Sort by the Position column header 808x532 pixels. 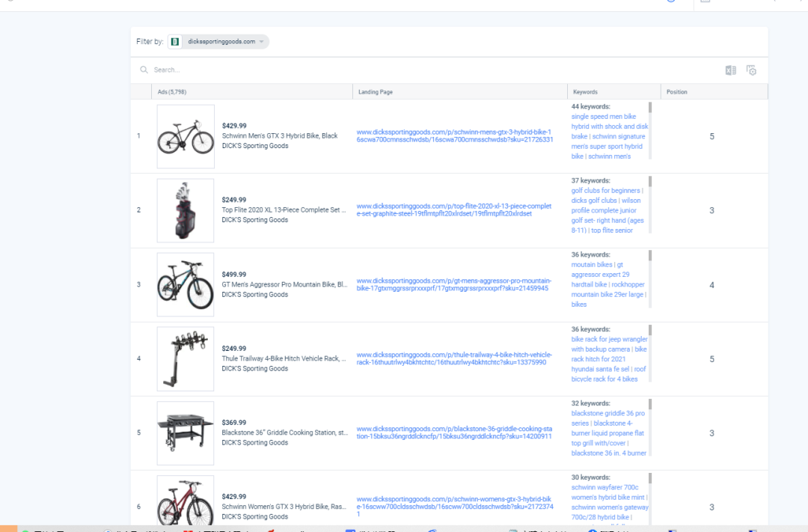[x=677, y=92]
